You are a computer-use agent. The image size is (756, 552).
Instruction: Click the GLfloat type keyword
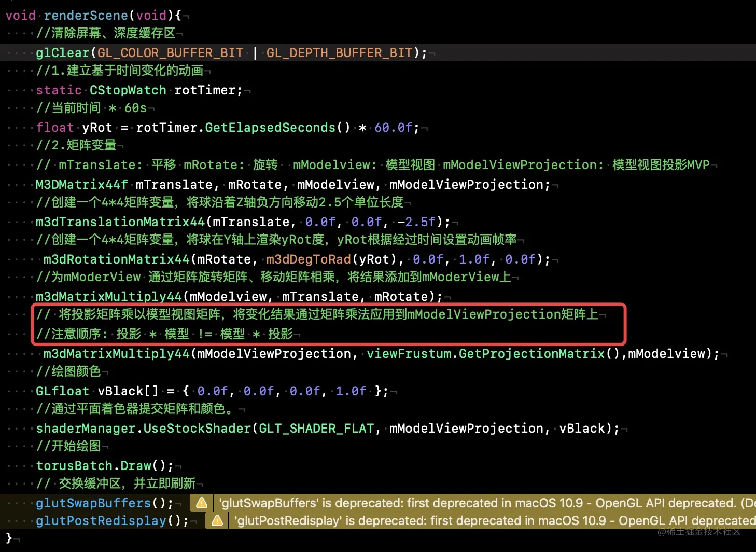[63, 391]
